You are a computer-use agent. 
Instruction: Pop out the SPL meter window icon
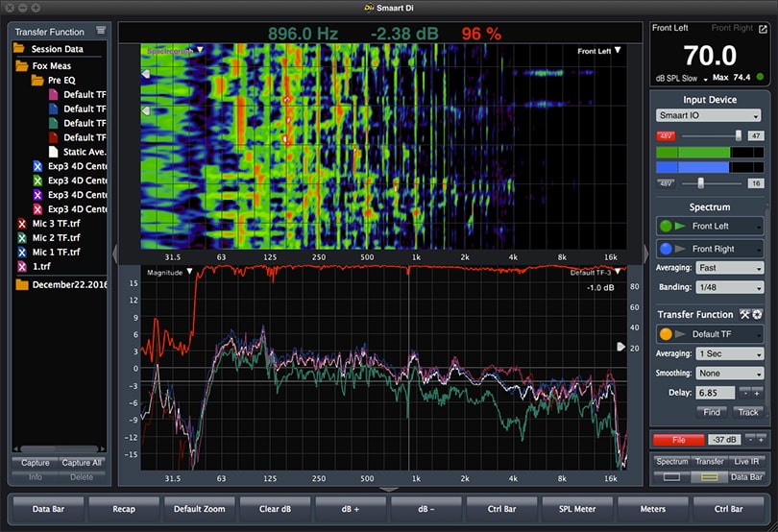[763, 29]
